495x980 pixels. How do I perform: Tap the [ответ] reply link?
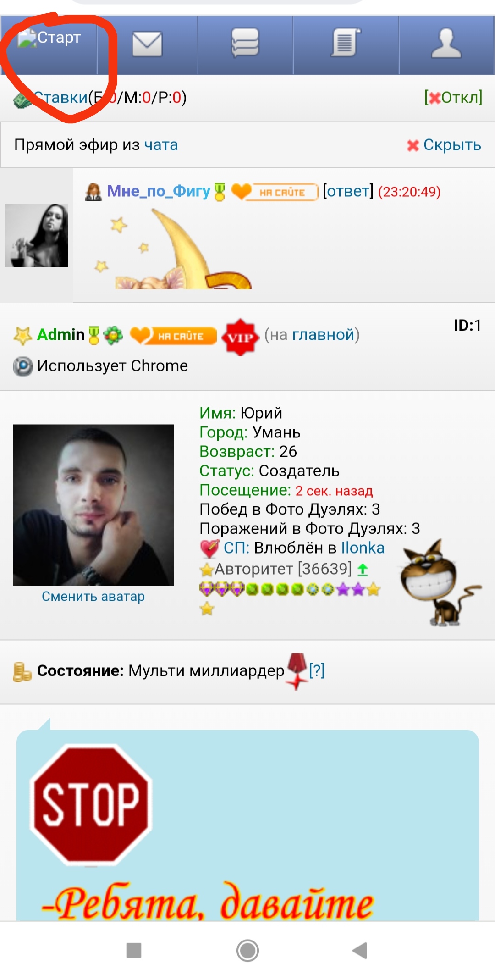click(348, 191)
